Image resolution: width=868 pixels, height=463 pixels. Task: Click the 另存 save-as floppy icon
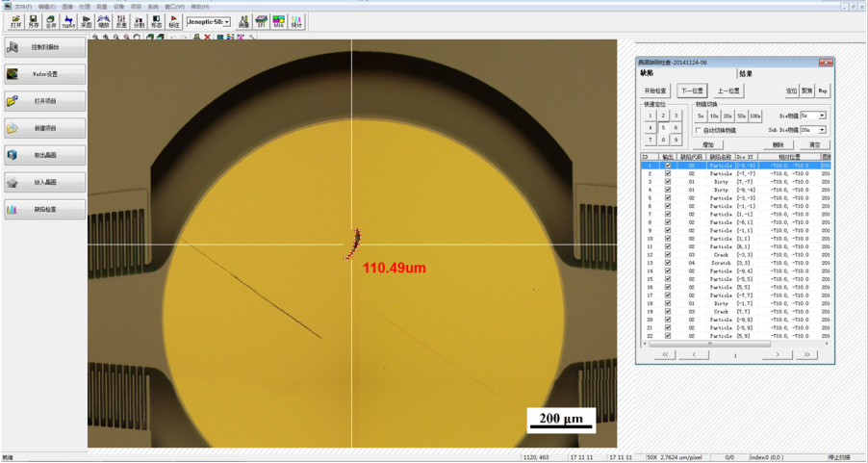[x=34, y=22]
